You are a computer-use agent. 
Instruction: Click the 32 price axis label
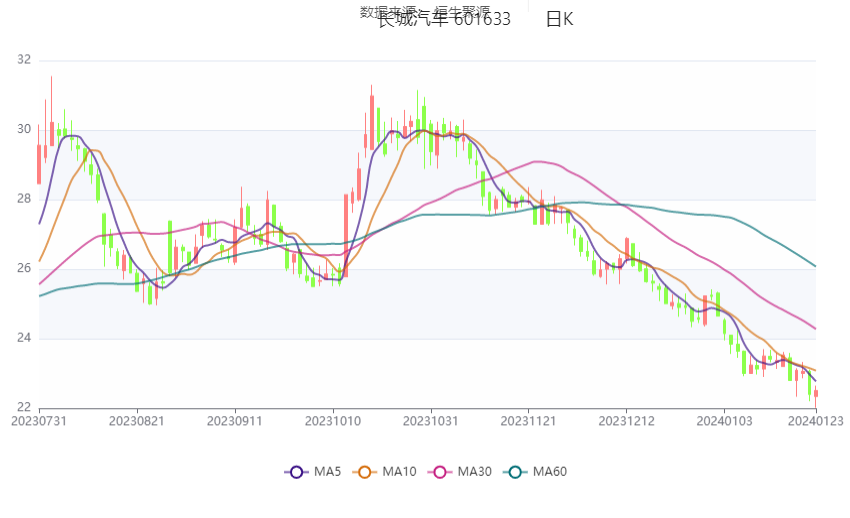tap(24, 60)
